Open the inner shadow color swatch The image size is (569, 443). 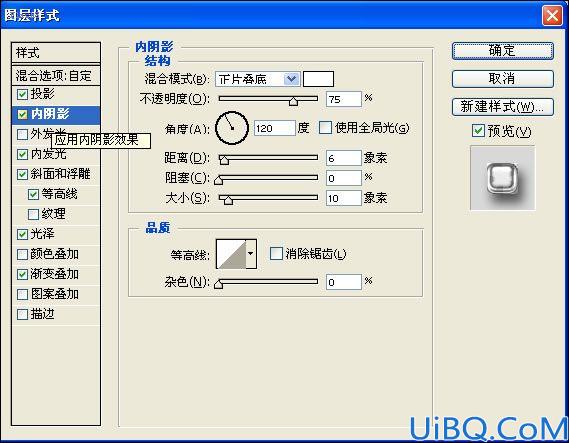[x=318, y=79]
